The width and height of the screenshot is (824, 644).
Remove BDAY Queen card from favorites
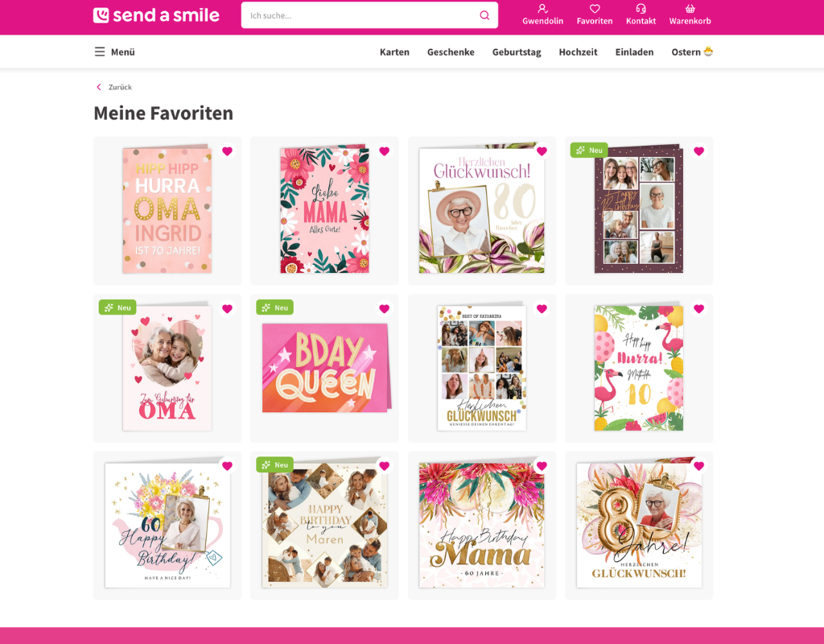pyautogui.click(x=384, y=308)
